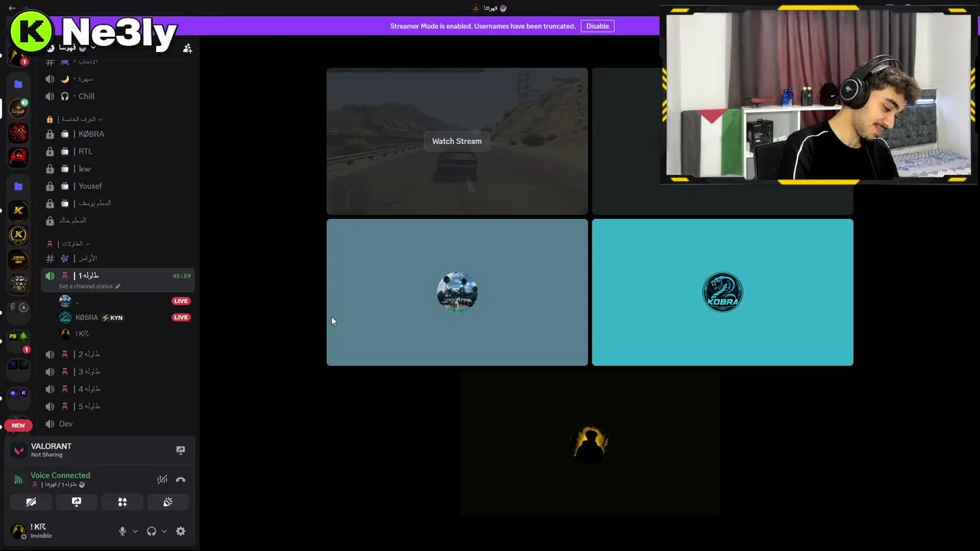
Task: Open the VALORANT game activity icon
Action: [x=18, y=450]
